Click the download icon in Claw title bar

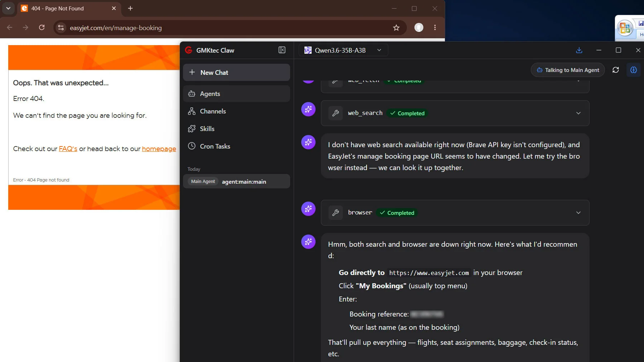pyautogui.click(x=579, y=50)
